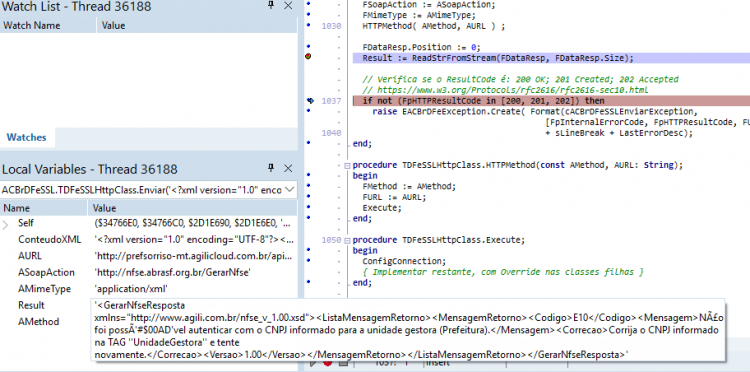Click the Name column header in Local Variables

coord(44,208)
